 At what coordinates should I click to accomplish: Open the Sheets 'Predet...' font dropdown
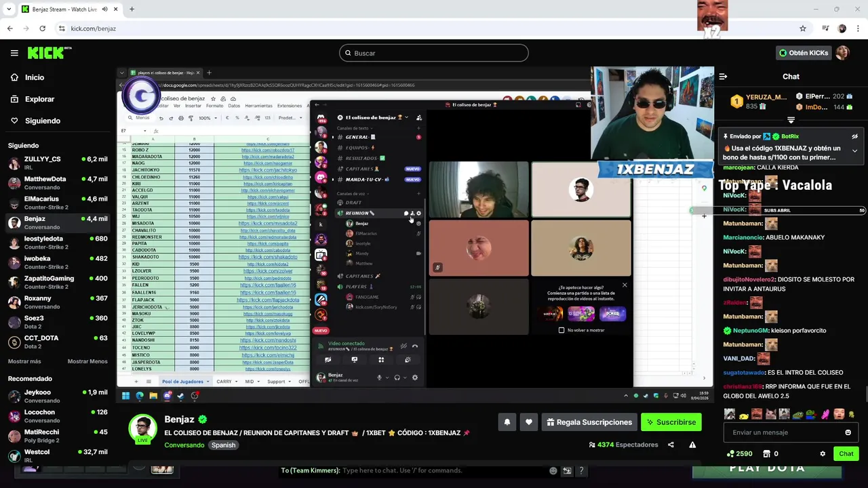(291, 118)
